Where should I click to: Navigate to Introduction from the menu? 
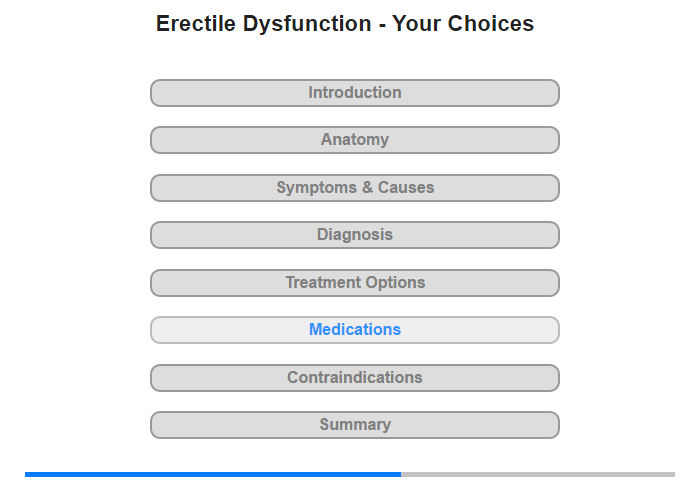[354, 93]
